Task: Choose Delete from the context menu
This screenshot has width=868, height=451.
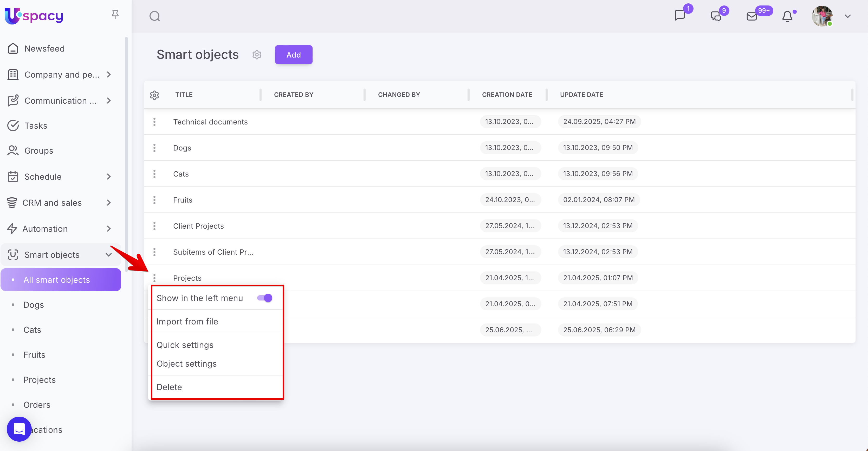Action: (x=169, y=387)
